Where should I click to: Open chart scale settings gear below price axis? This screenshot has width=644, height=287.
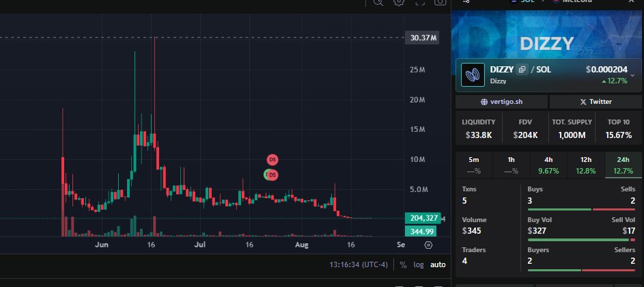(x=428, y=245)
